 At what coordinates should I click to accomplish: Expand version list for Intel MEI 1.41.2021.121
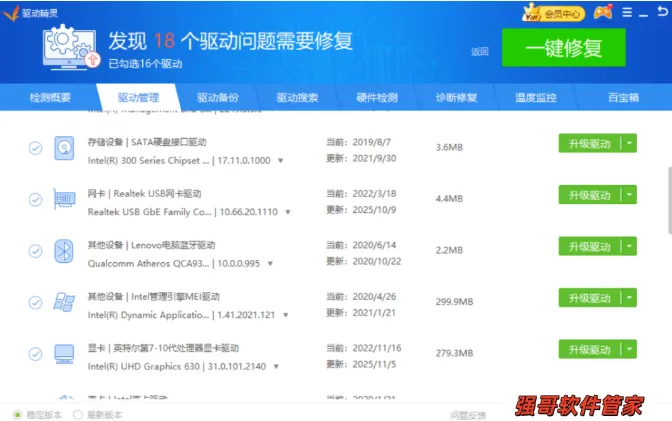[x=285, y=315]
